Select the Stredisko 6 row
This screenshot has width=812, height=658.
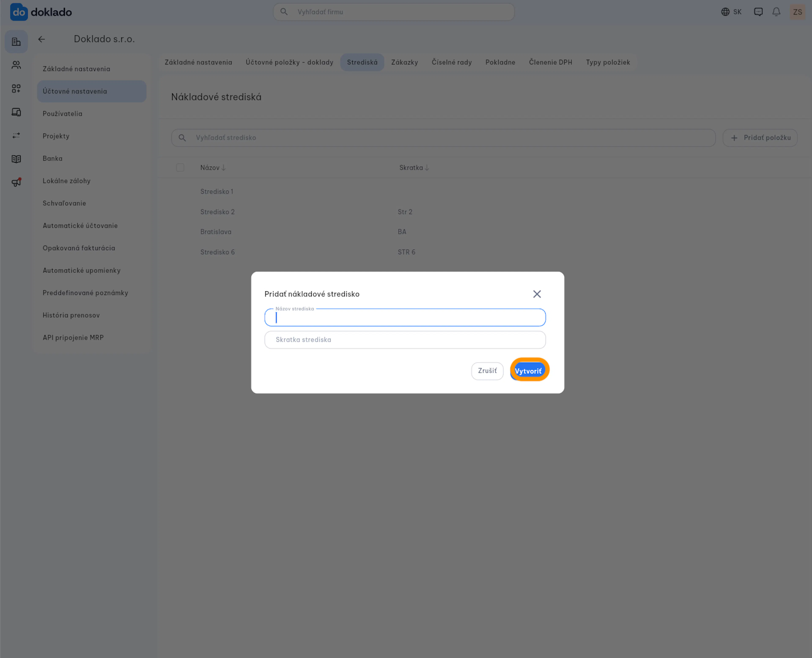click(x=485, y=252)
